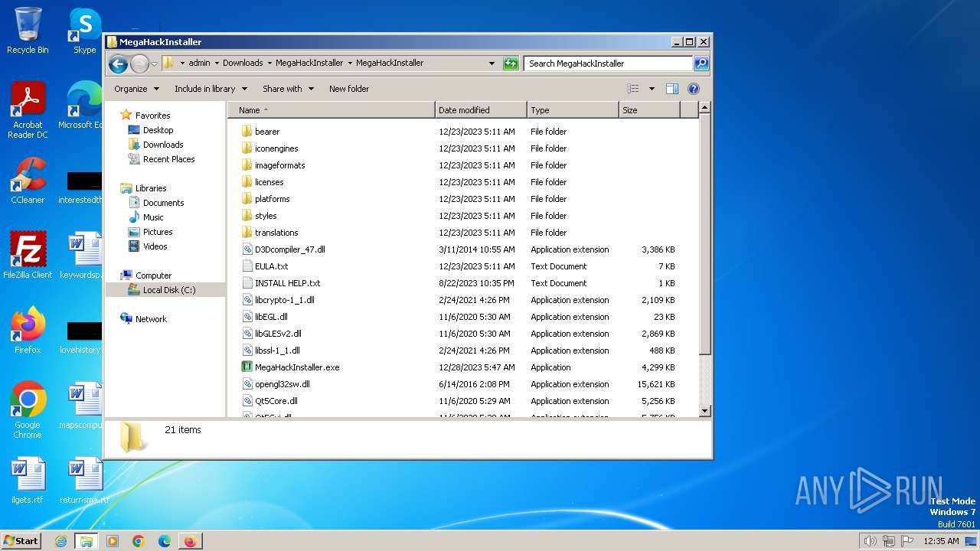Open the Action Center flag icon
The image size is (980, 551).
tap(907, 541)
